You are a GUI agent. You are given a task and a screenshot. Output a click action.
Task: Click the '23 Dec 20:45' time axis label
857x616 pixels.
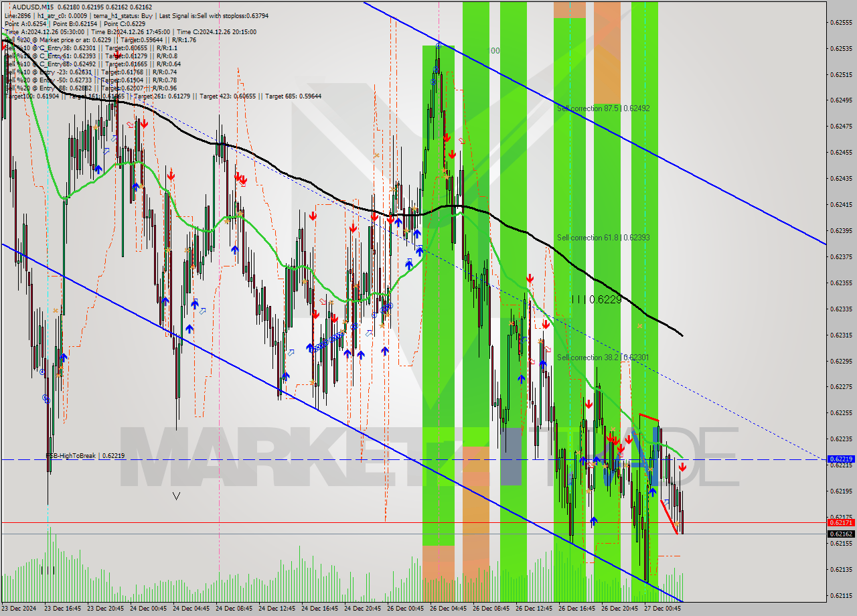coord(106,609)
